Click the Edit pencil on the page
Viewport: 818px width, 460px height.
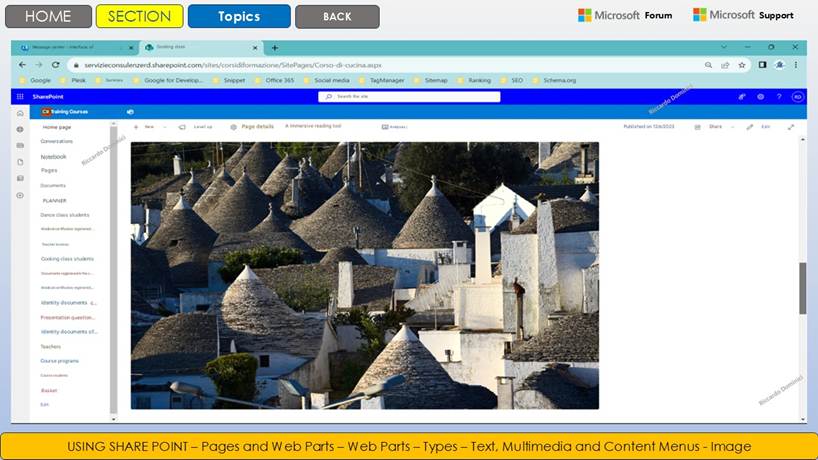(751, 127)
